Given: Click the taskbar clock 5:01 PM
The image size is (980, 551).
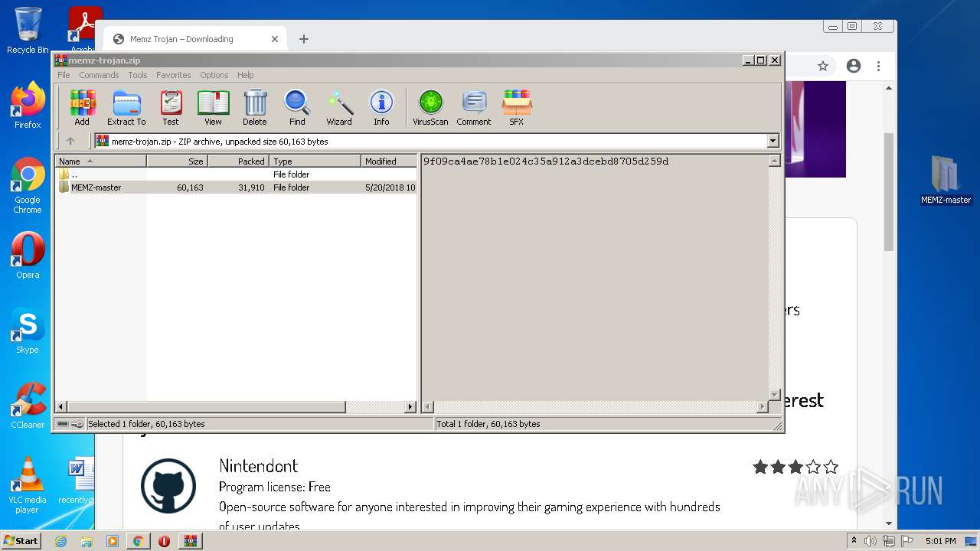Looking at the screenshot, I should (940, 541).
